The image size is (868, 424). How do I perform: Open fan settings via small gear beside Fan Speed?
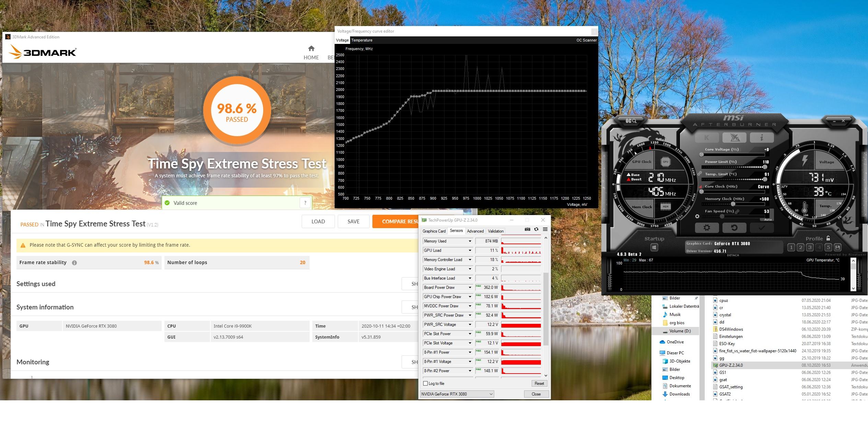click(697, 216)
